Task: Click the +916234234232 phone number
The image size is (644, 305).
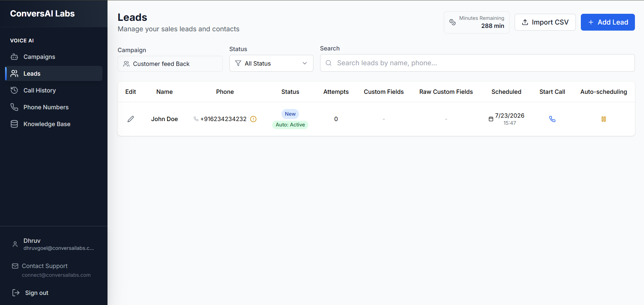Action: 223,119
